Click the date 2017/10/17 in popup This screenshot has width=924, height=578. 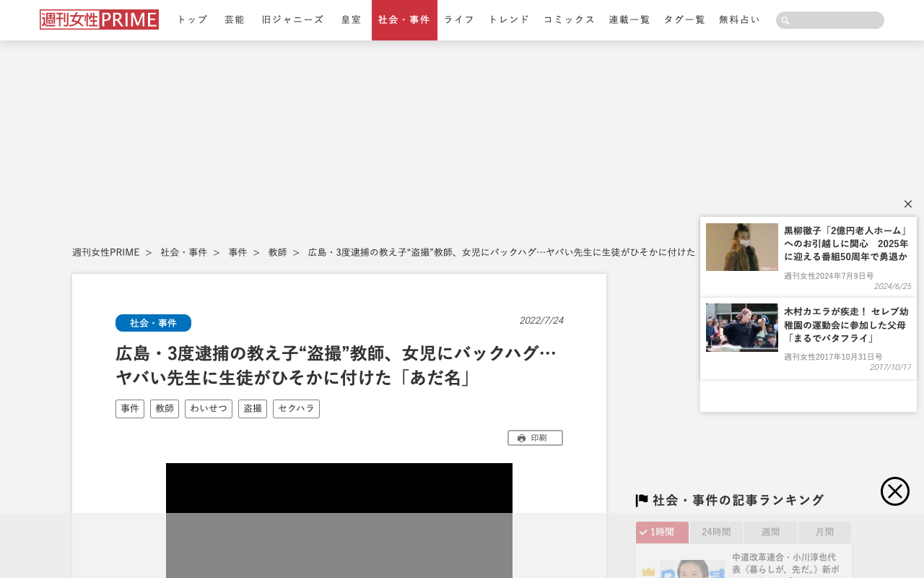tap(890, 367)
